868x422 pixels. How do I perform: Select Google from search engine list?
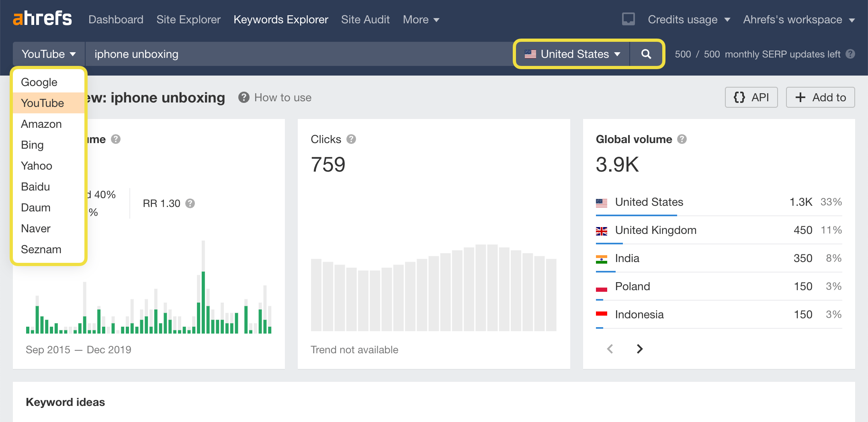[39, 82]
